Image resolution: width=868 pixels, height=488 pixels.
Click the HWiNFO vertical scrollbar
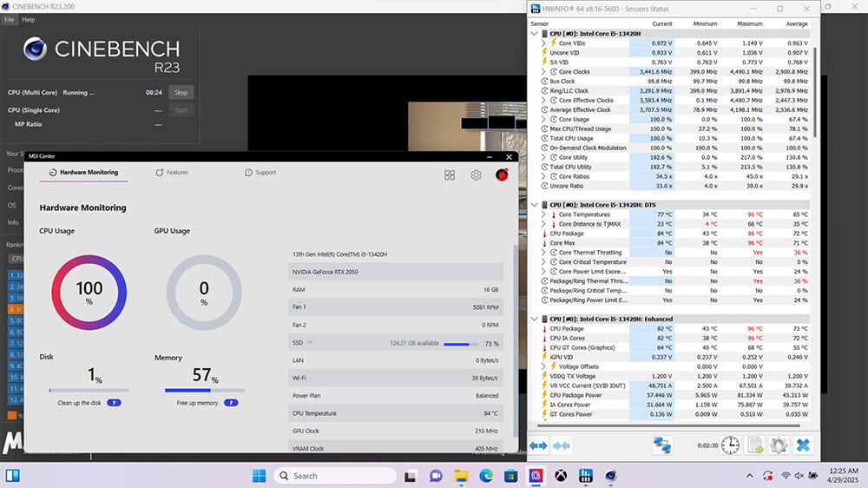(815, 91)
